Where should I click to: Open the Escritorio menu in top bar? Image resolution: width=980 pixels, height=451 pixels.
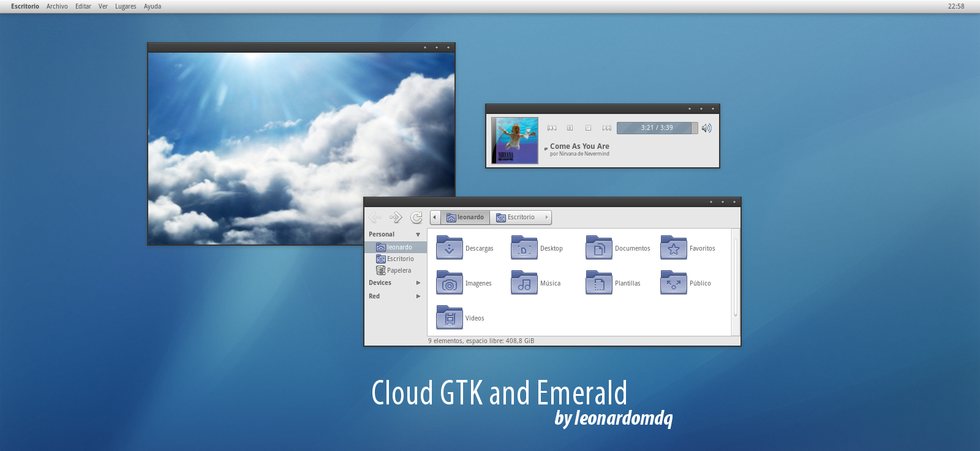[x=25, y=6]
